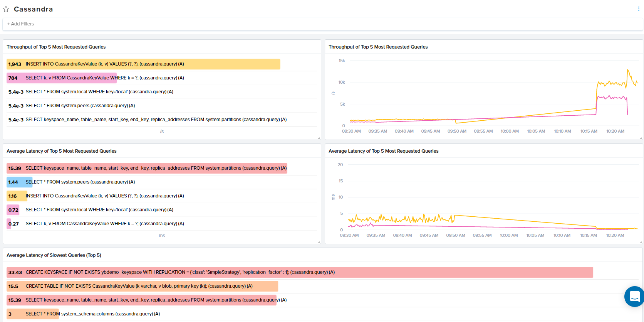Select the system.peers throughput row
Viewport: 644px width, 322px height.
[162, 106]
